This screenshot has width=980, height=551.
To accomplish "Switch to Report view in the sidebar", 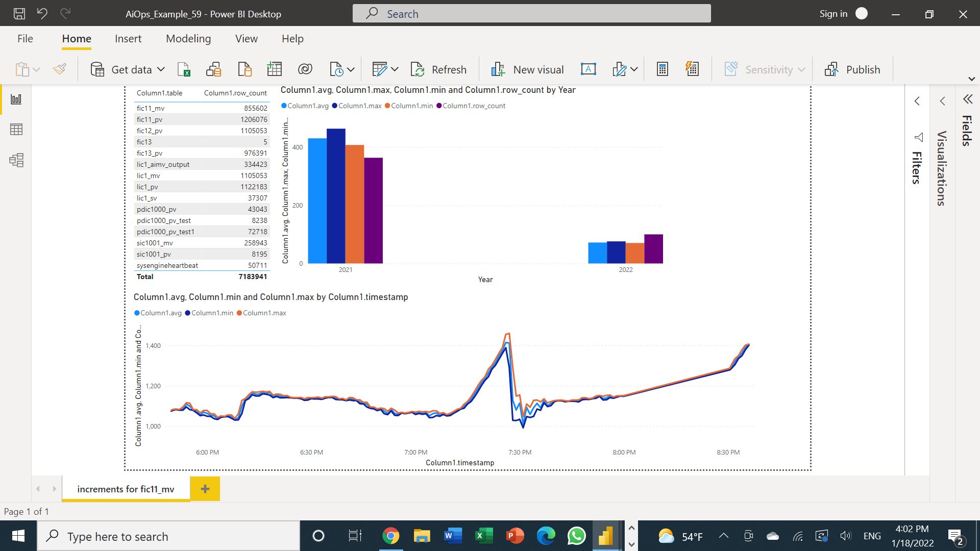I will 16,99.
